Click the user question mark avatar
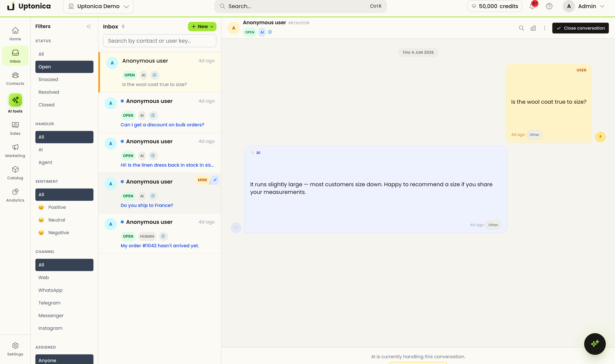The width and height of the screenshot is (615, 364). pos(600,137)
